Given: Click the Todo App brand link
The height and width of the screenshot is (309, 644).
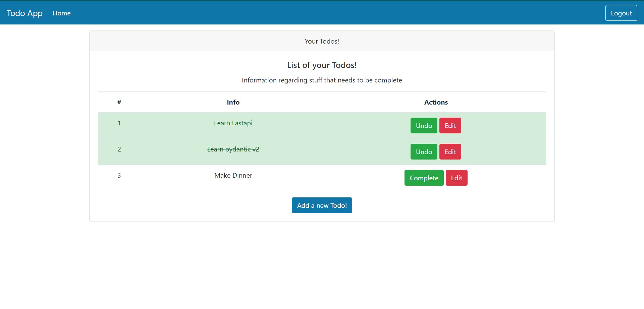Looking at the screenshot, I should [x=24, y=13].
